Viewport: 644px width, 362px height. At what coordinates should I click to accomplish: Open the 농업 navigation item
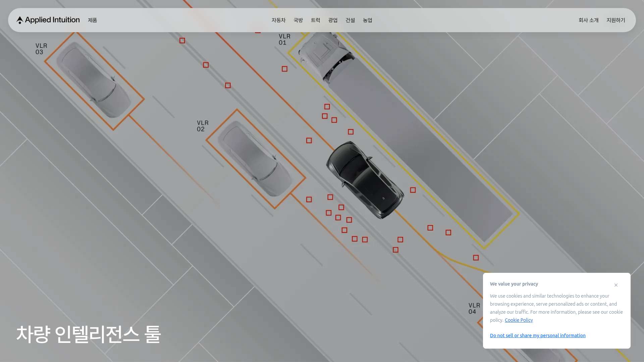click(x=368, y=20)
